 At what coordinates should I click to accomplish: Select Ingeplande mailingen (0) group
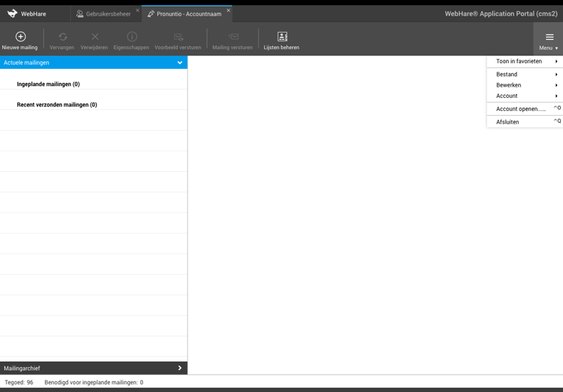click(48, 84)
